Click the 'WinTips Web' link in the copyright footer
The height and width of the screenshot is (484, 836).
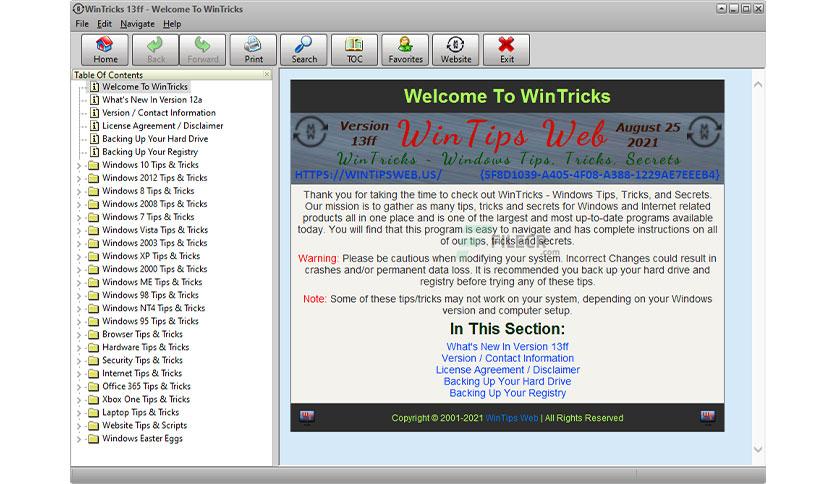pos(511,418)
